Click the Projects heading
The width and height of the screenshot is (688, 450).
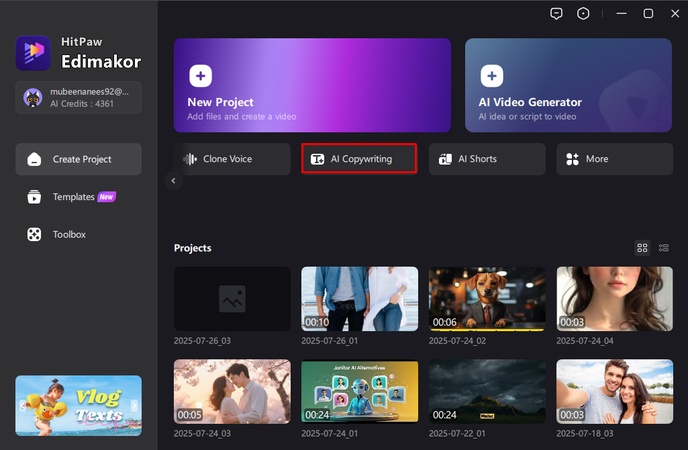coord(193,248)
